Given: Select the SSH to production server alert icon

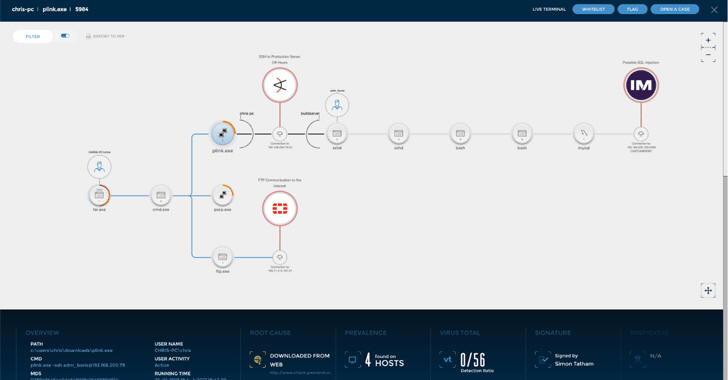Looking at the screenshot, I should click(x=280, y=85).
